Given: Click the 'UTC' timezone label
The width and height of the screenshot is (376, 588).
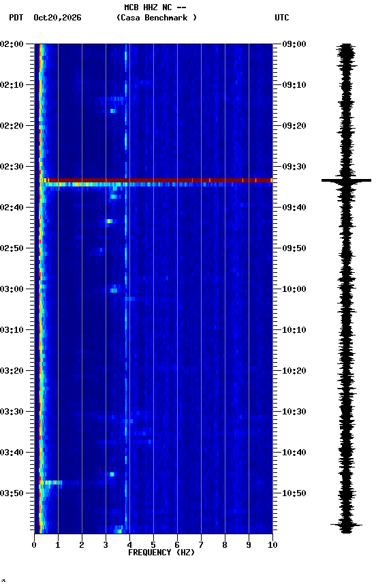Looking at the screenshot, I should pos(282,18).
